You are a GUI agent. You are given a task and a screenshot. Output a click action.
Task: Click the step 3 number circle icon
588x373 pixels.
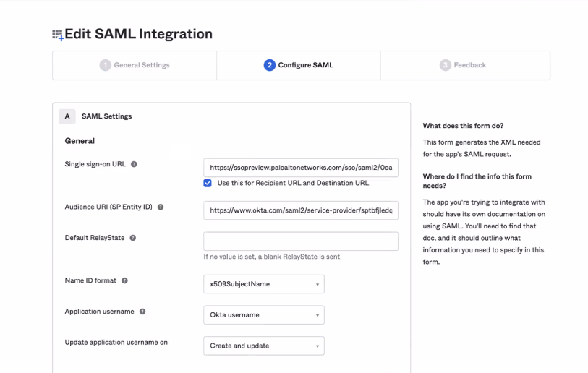[446, 65]
